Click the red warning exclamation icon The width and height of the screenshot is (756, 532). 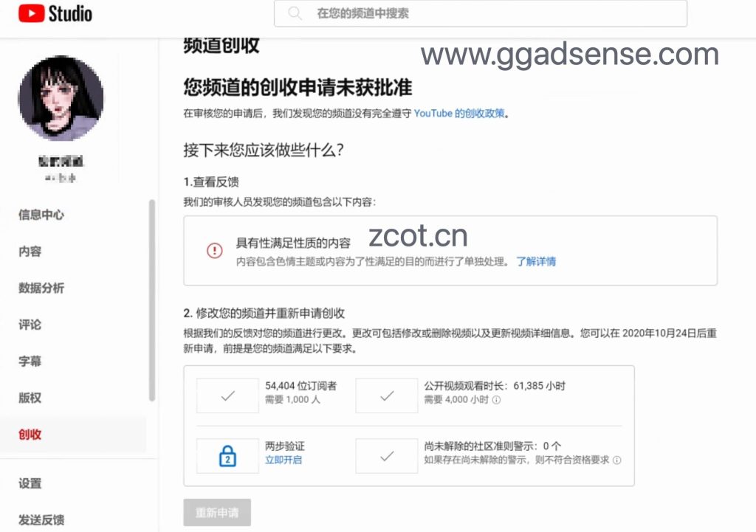pos(215,251)
